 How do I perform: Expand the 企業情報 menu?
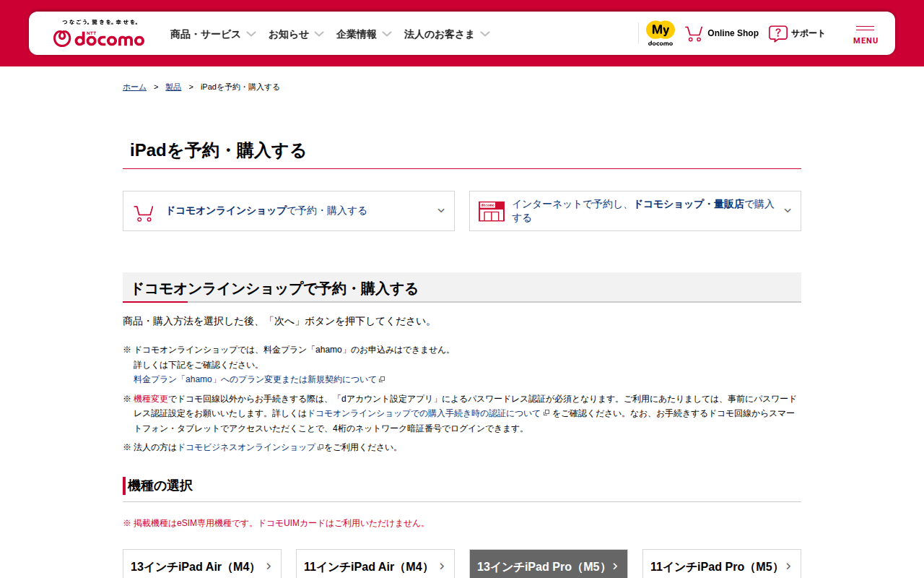coord(364,34)
